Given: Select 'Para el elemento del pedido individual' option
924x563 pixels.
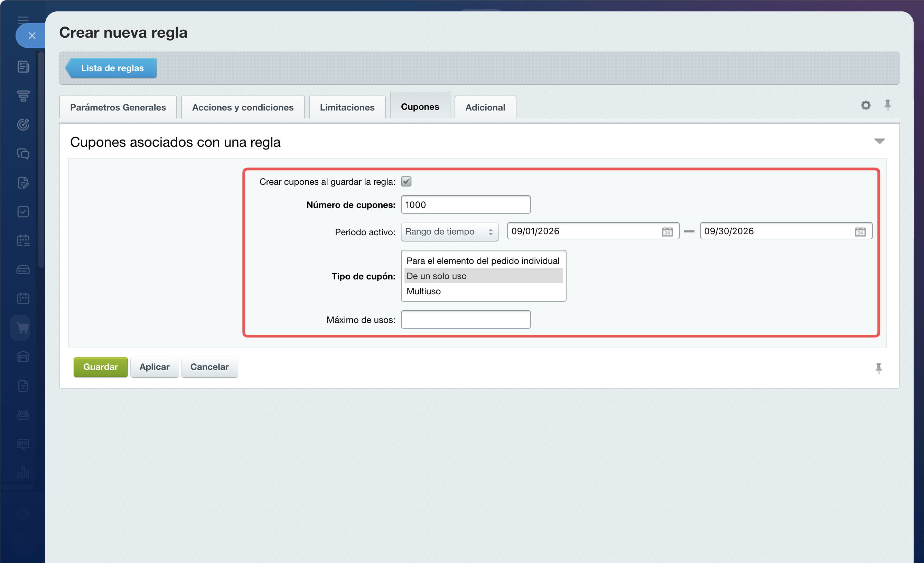Looking at the screenshot, I should 483,261.
